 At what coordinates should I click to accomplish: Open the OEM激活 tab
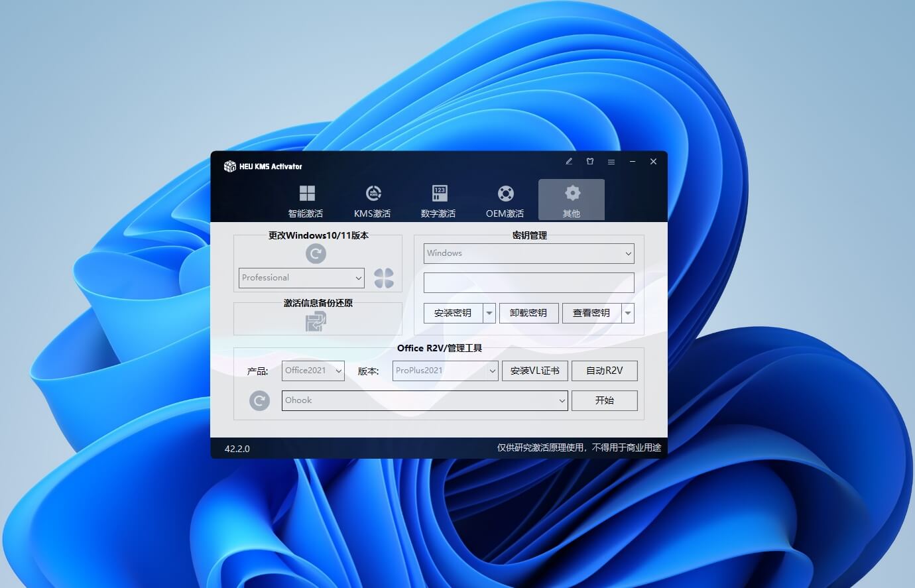505,201
